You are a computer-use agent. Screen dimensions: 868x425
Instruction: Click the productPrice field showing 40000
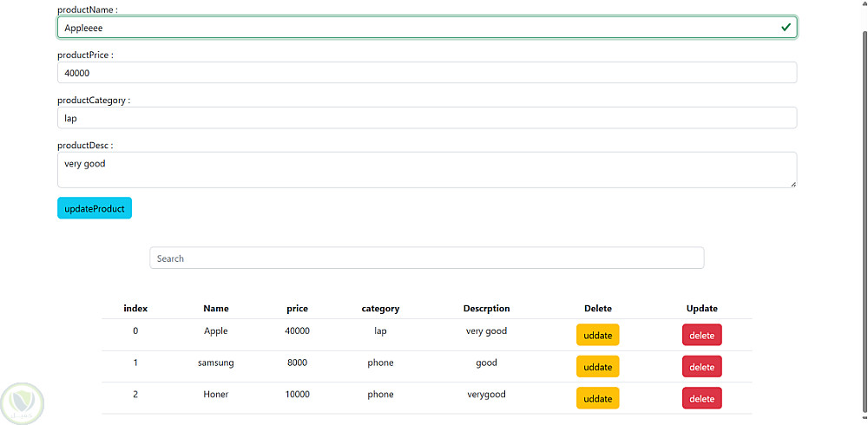click(x=427, y=73)
